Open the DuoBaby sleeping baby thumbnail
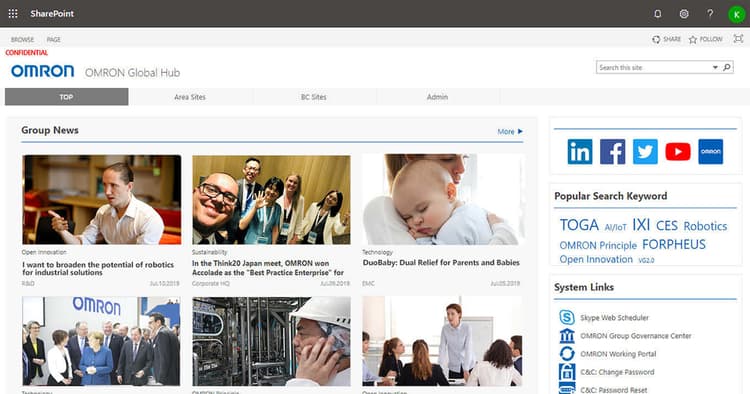 [442, 199]
